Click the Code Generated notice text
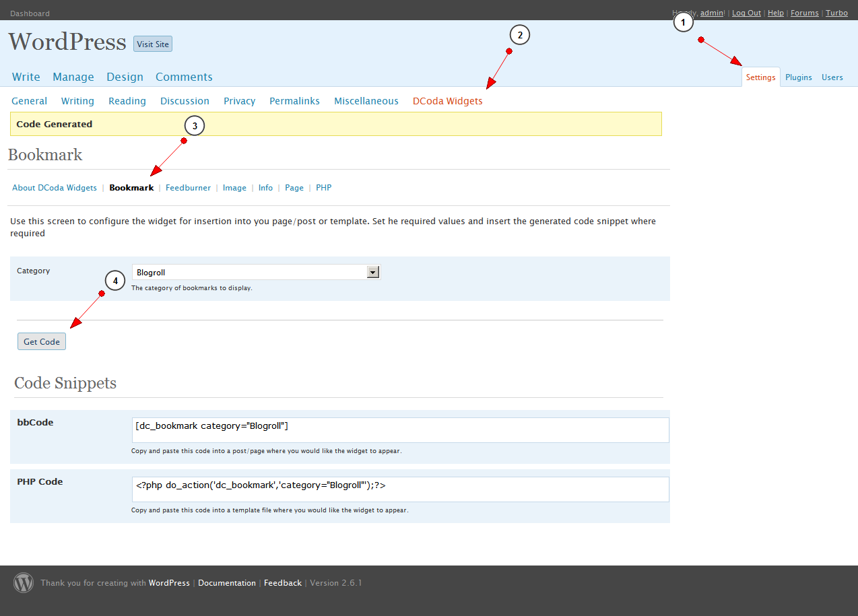Image resolution: width=858 pixels, height=616 pixels. click(55, 124)
